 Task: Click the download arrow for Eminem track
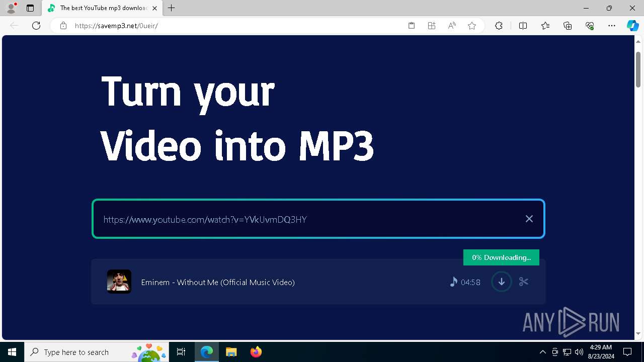pyautogui.click(x=501, y=282)
